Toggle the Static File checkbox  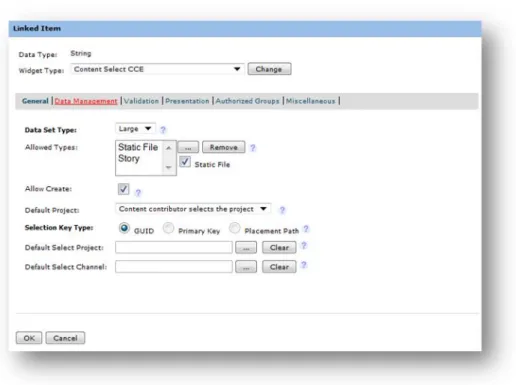coord(185,162)
